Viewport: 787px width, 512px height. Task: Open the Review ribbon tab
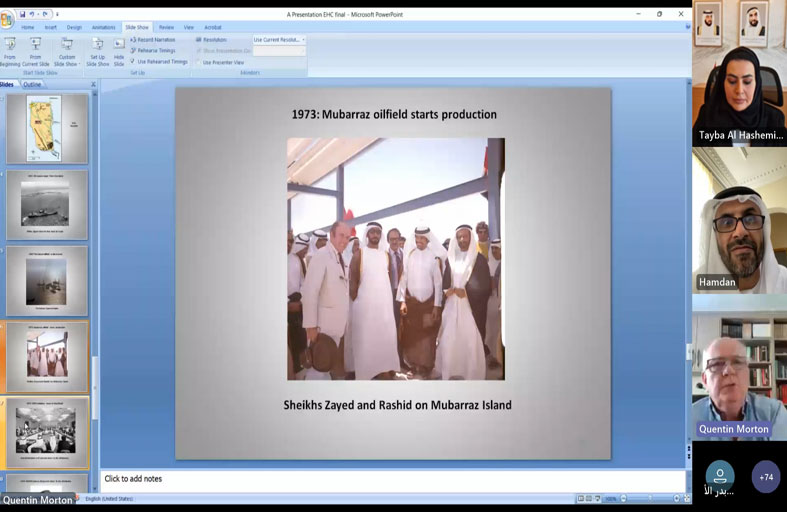coord(166,27)
